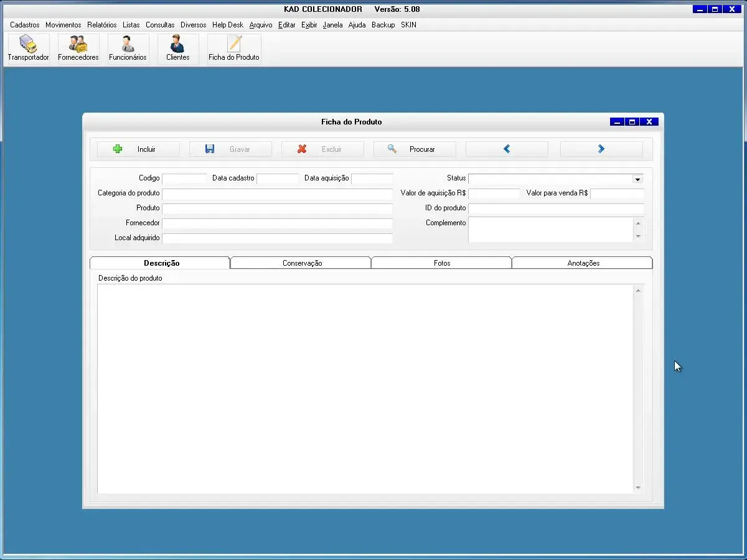Expand the Status dropdown arrow
This screenshot has width=747, height=560.
pos(637,179)
